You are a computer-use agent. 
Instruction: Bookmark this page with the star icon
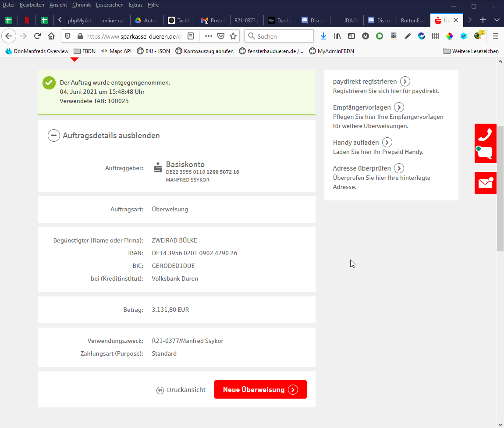[233, 36]
